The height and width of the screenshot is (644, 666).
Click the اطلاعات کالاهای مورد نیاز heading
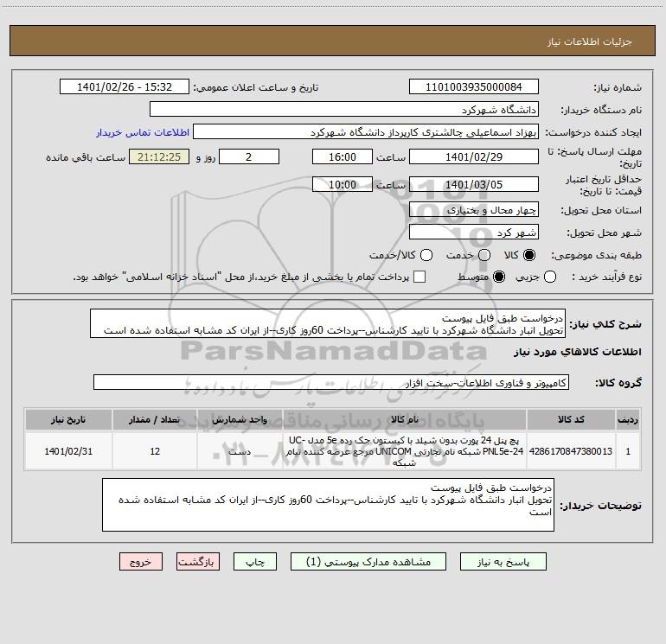[577, 352]
